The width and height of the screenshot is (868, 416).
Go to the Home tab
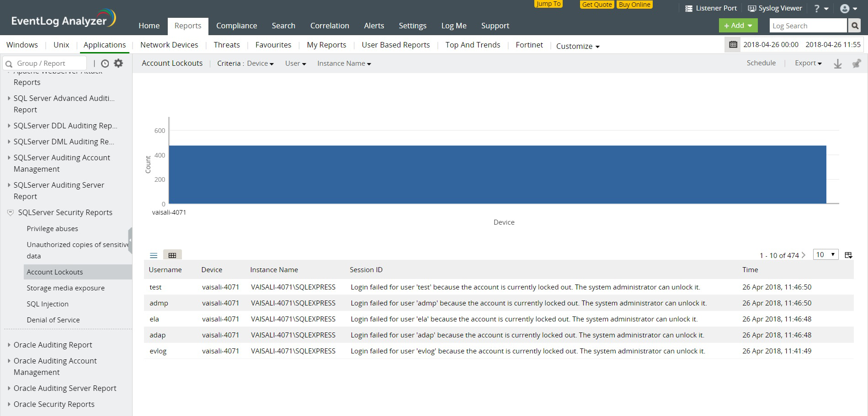(149, 26)
